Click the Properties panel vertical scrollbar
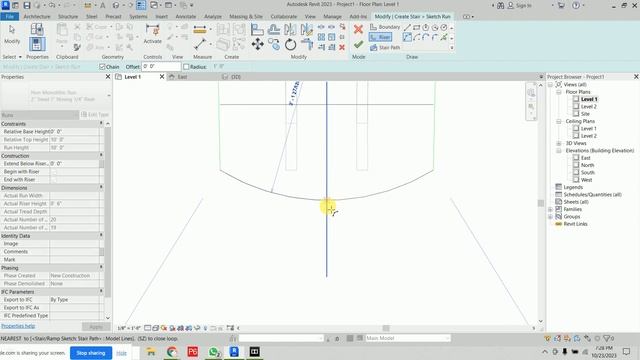The image size is (640, 360). (x=108, y=212)
